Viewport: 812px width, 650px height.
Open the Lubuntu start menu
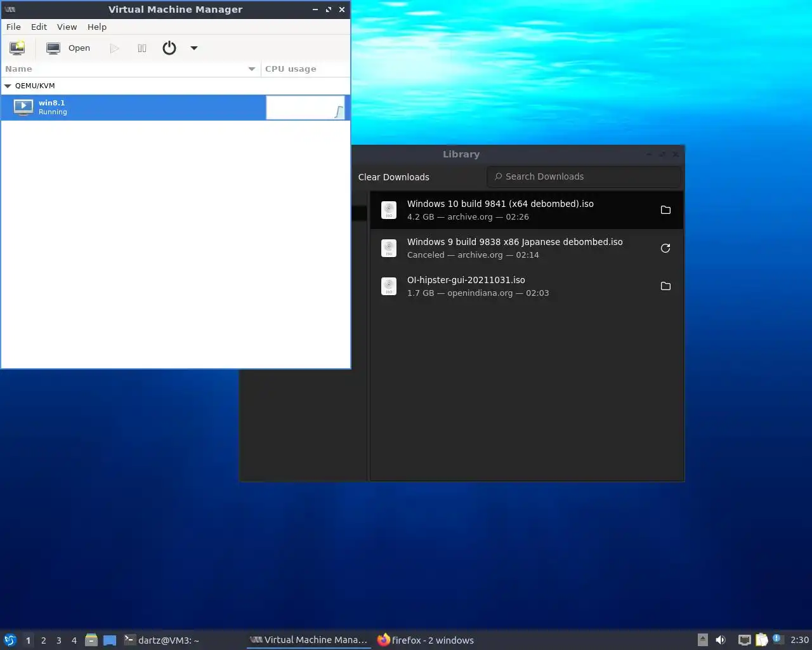(x=10, y=640)
